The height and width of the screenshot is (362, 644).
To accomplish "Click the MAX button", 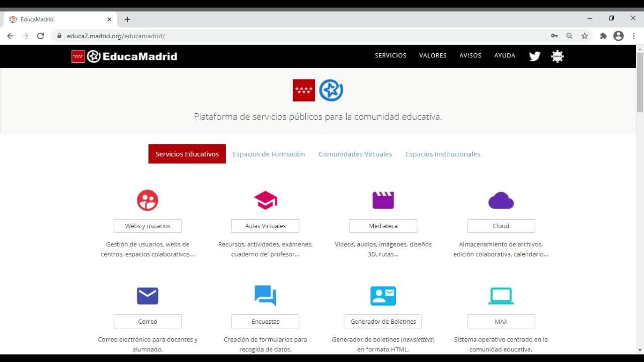I will click(501, 321).
